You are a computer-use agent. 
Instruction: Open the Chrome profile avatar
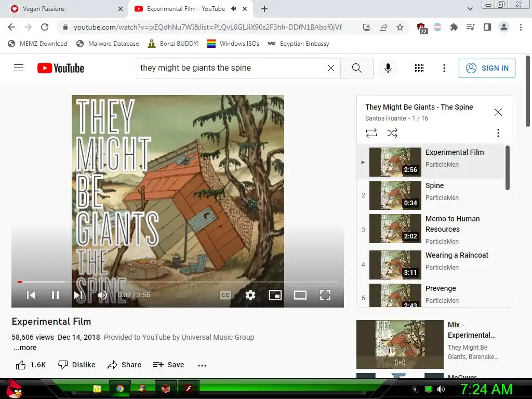click(504, 27)
